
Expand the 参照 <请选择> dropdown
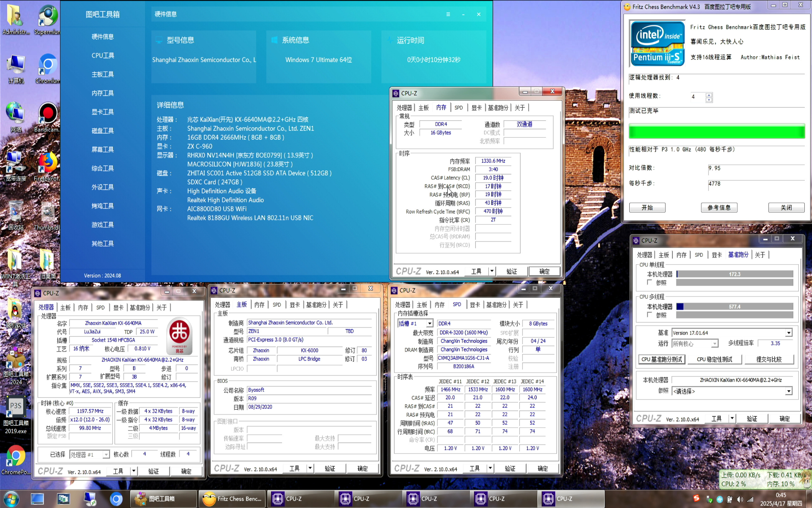788,391
